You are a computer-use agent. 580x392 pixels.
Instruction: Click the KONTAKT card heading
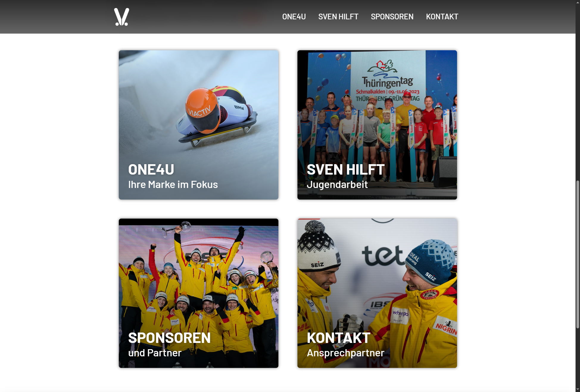[x=339, y=338]
